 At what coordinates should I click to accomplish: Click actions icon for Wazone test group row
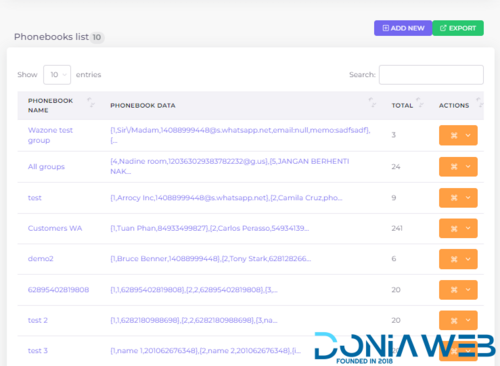pyautogui.click(x=454, y=135)
